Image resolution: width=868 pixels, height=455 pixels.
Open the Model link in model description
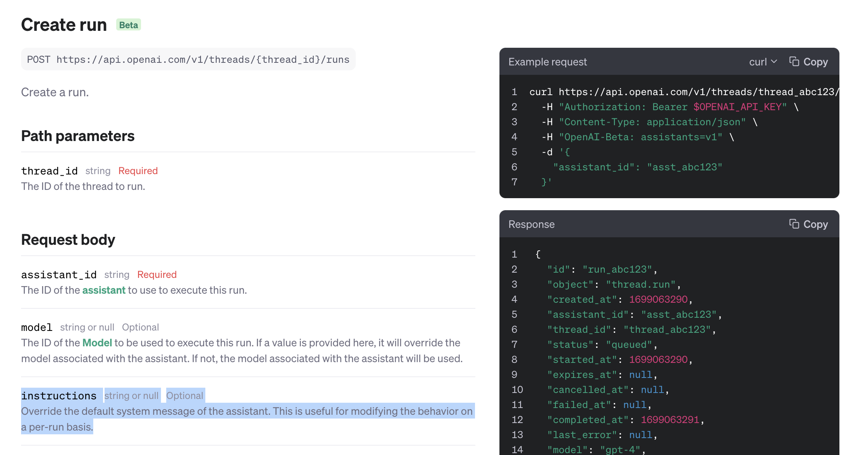point(97,343)
